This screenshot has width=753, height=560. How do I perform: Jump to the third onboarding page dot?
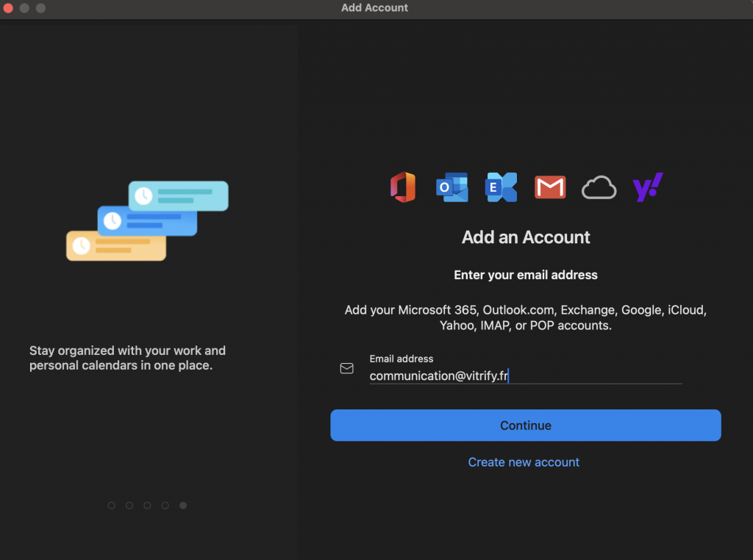147,506
